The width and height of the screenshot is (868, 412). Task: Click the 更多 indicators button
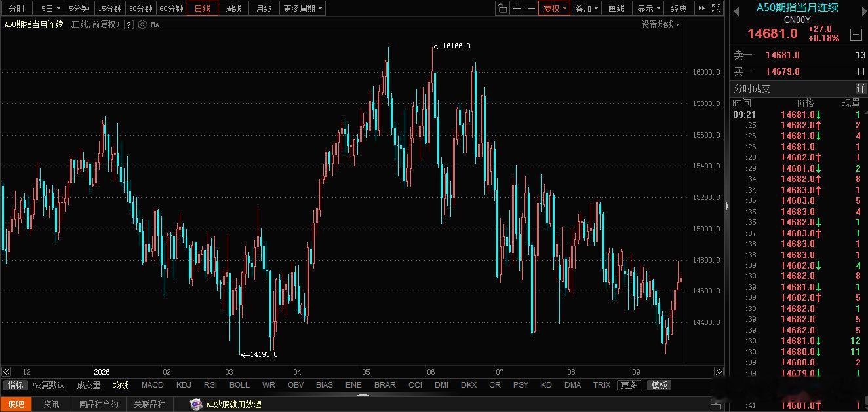[x=629, y=385]
